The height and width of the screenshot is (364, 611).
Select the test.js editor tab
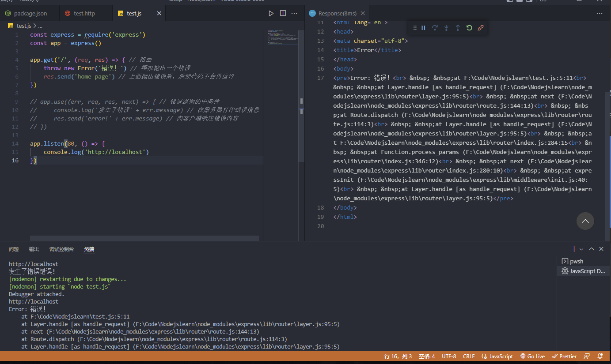coord(139,14)
